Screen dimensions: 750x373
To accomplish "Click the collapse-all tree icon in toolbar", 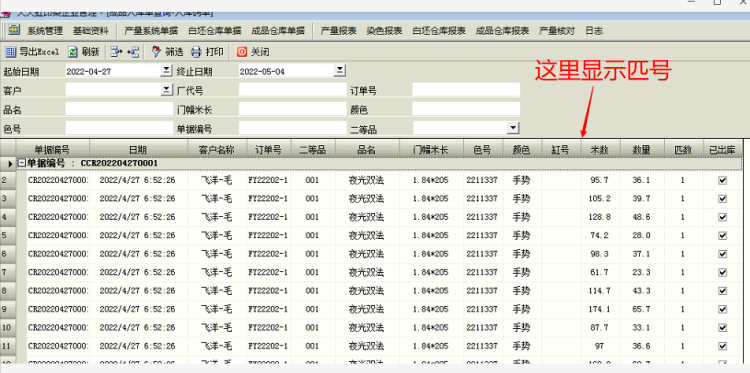I will [x=133, y=52].
